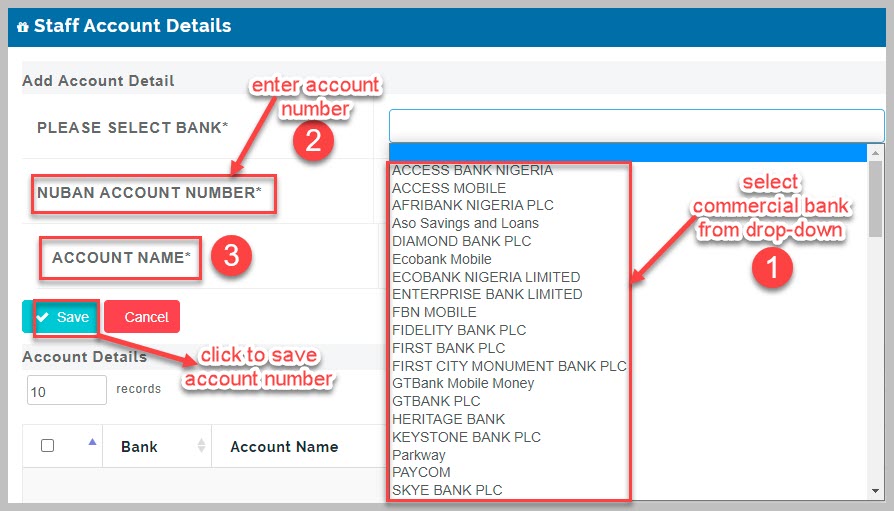Click the Save button
This screenshot has width=894, height=511.
61,317
